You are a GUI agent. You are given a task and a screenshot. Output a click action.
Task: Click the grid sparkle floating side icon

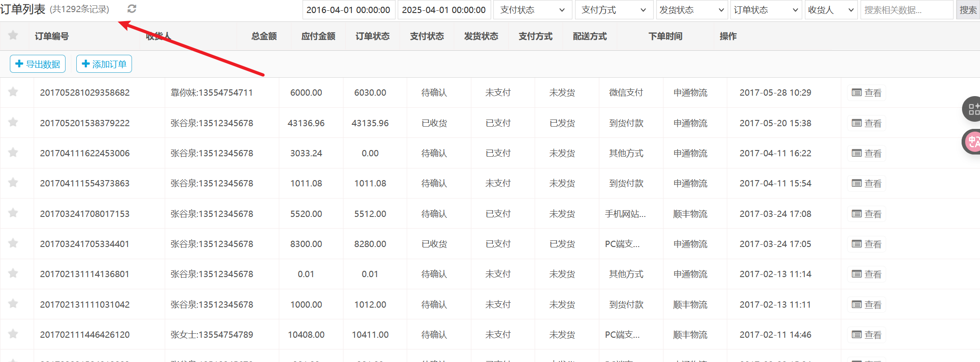pos(972,109)
